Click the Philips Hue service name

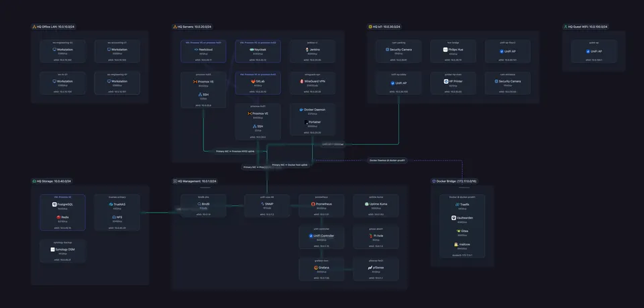coord(456,49)
